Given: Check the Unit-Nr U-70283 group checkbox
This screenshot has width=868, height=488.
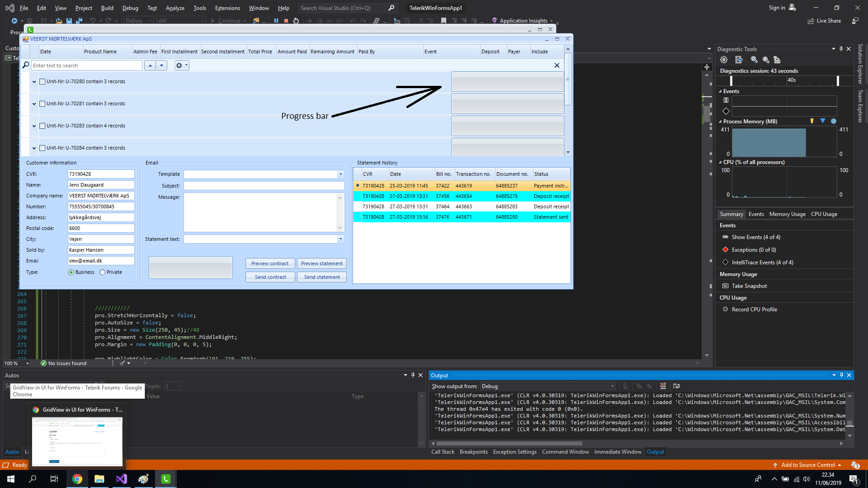Looking at the screenshot, I should click(42, 126).
